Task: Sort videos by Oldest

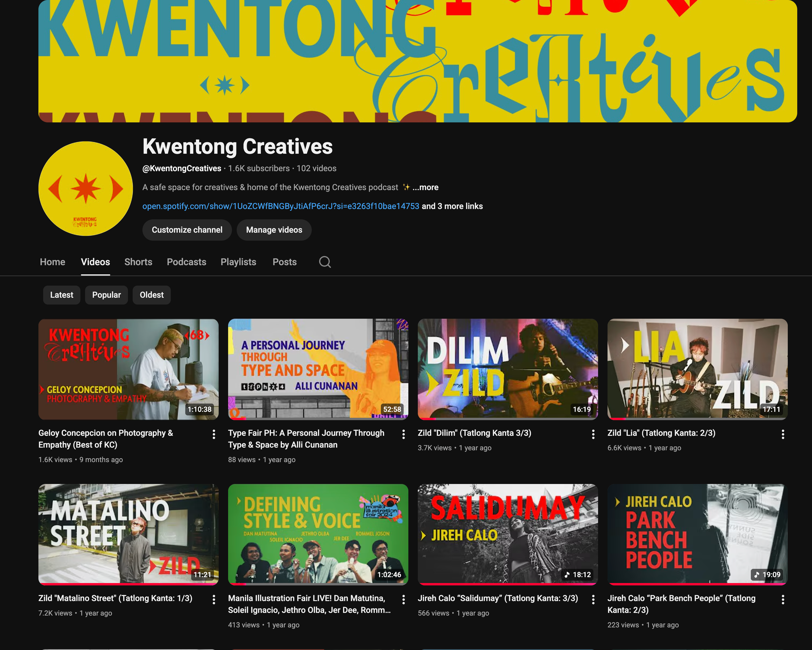Action: tap(151, 295)
